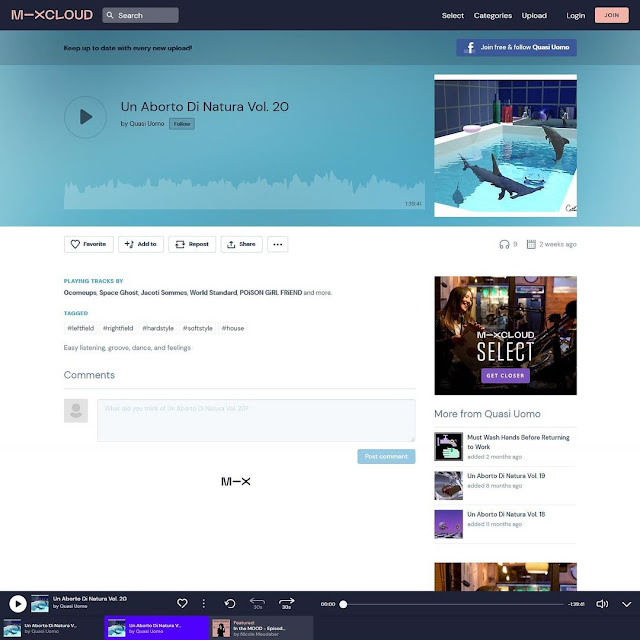
Task: Click the user avatar placeholder beside comments
Action: 76,411
